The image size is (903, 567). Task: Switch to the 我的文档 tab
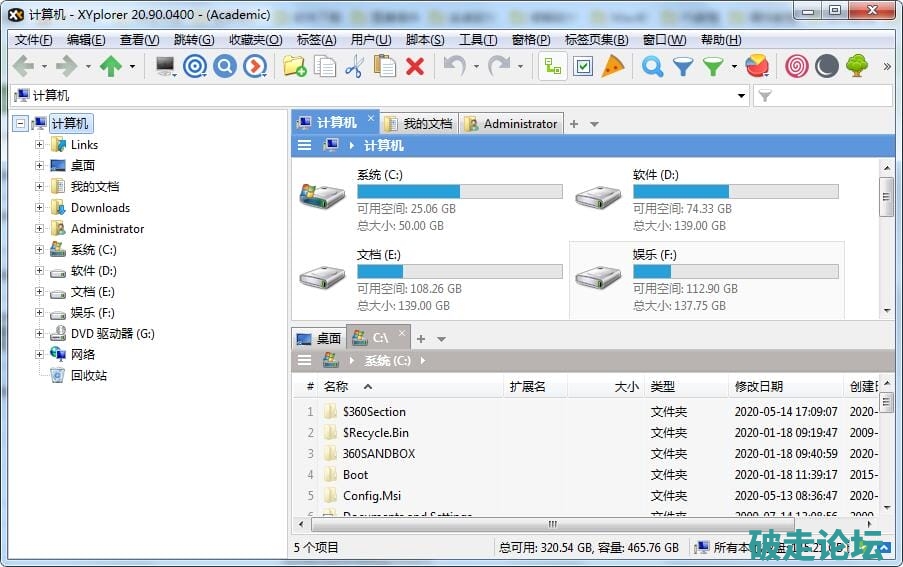point(419,124)
